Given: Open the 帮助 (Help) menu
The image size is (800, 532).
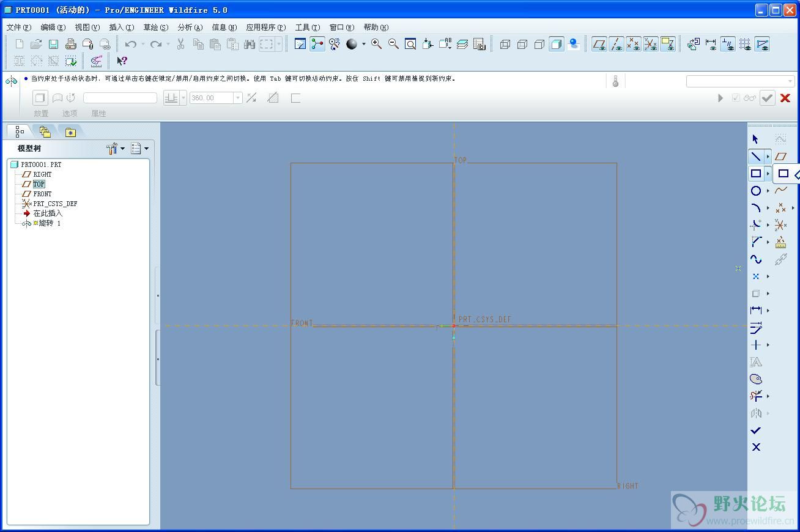Looking at the screenshot, I should pos(376,27).
